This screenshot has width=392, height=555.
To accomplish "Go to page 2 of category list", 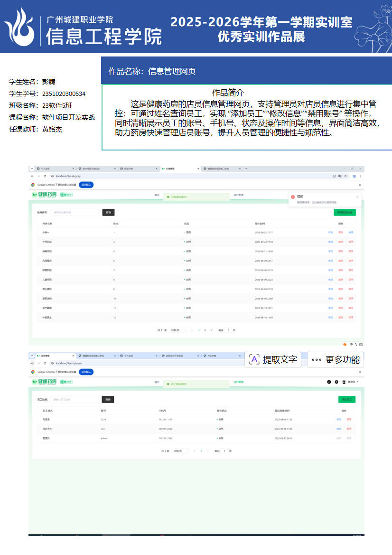I will pos(205,330).
